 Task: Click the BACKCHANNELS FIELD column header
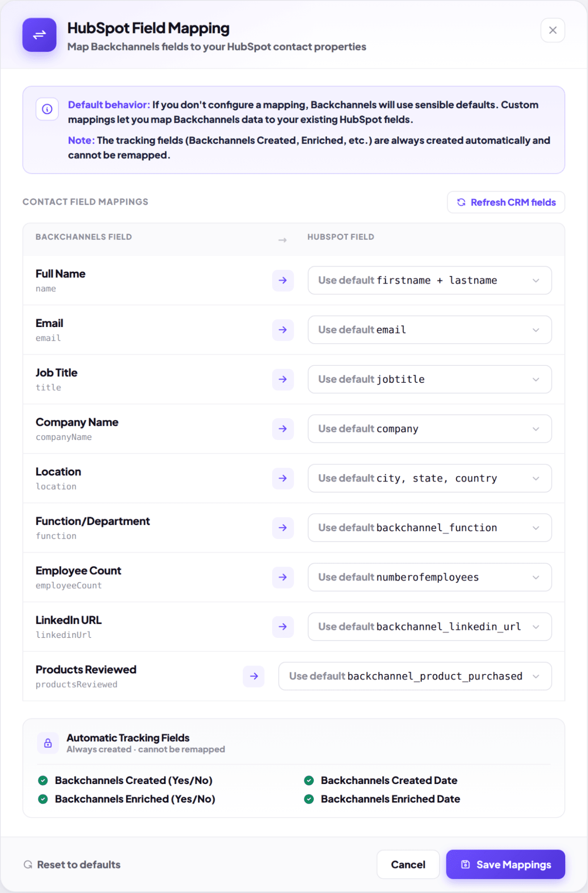84,237
